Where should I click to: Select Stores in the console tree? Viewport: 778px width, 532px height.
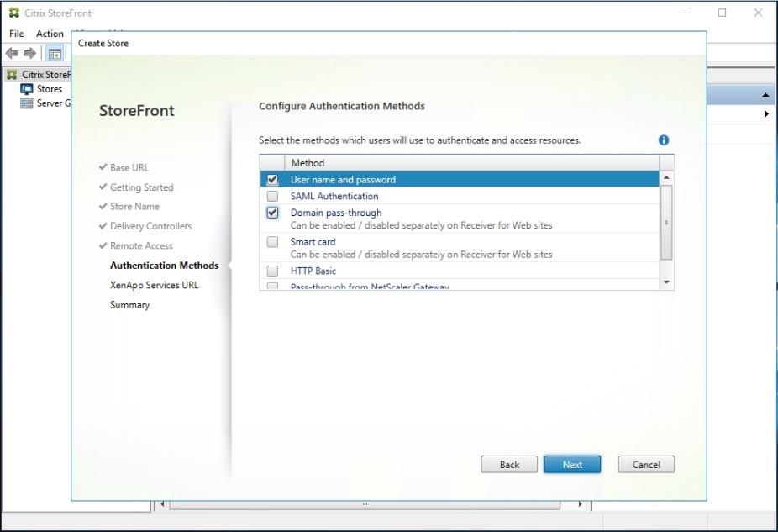[x=50, y=89]
